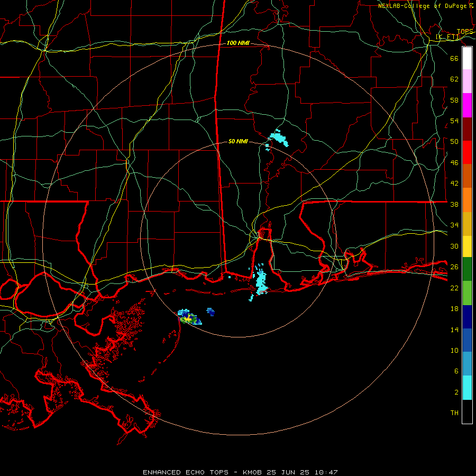Viewport: 476px width, 476px height.
Task: Click the bright red legend swatch
Action: click(x=467, y=152)
